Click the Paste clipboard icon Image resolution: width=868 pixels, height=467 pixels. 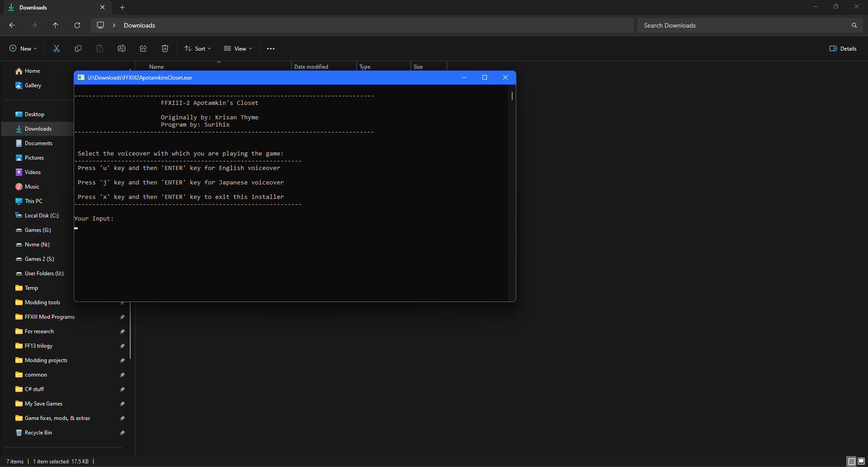[x=100, y=48]
